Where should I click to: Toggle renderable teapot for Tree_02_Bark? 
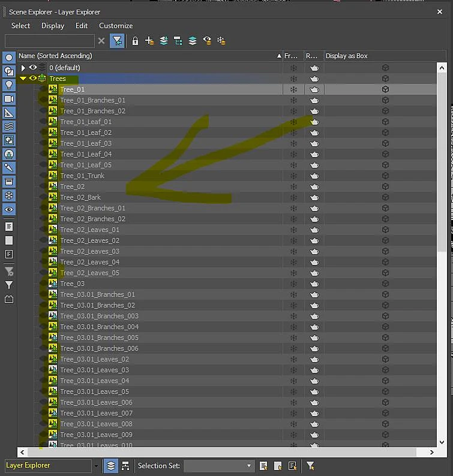tap(314, 197)
